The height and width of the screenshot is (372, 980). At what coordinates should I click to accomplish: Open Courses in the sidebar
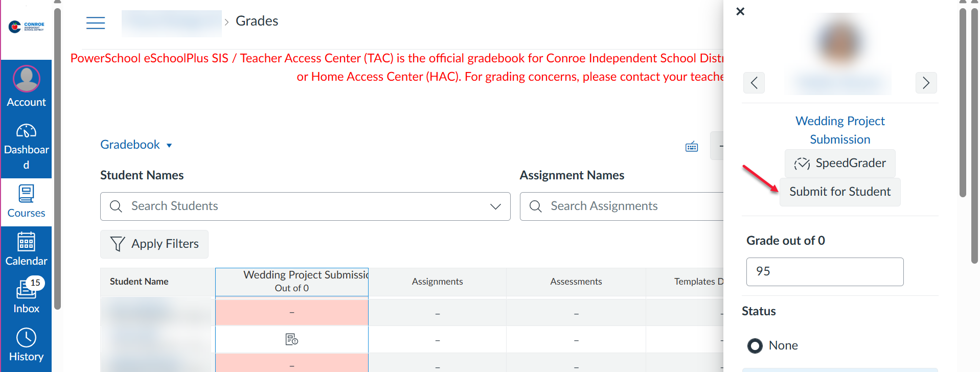[27, 201]
